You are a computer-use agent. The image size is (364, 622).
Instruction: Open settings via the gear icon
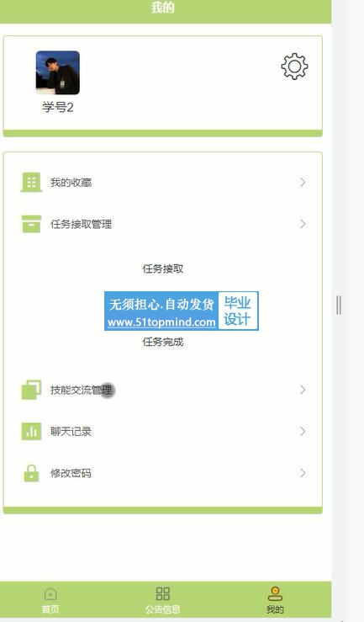[x=294, y=66]
